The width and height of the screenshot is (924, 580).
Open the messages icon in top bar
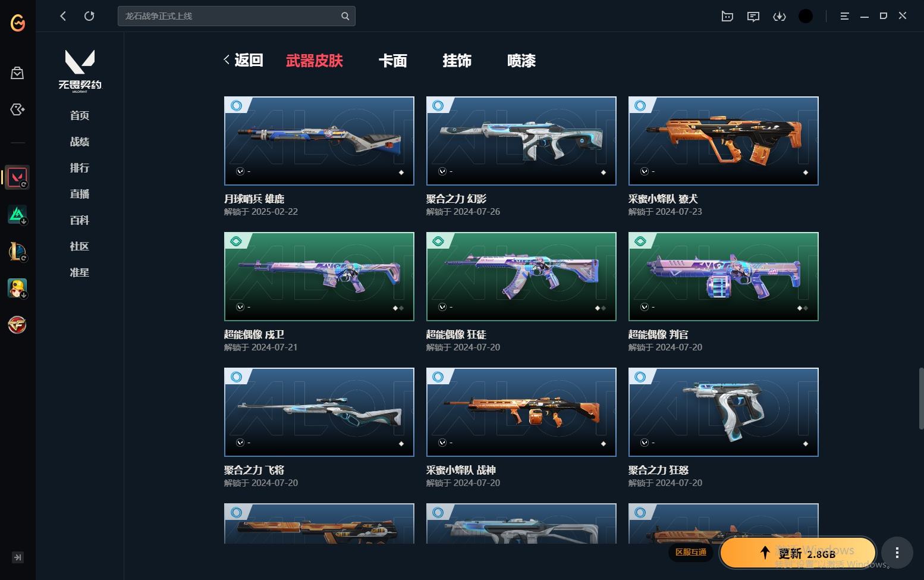pos(753,16)
